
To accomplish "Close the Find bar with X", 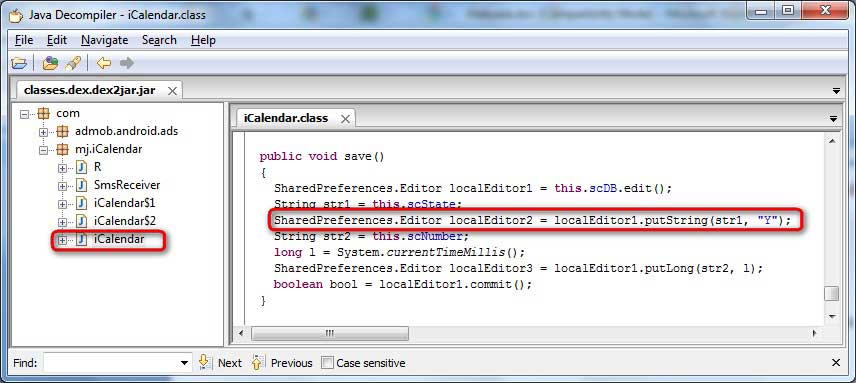I will point(836,363).
